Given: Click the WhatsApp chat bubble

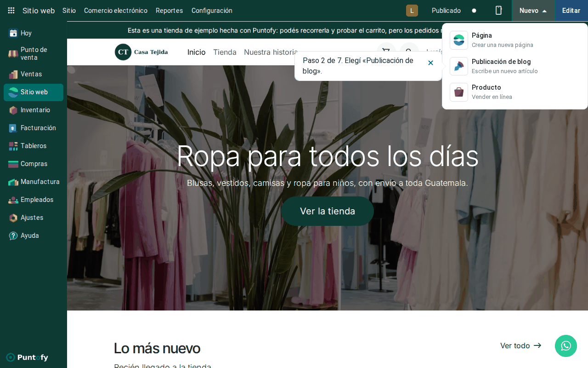Looking at the screenshot, I should pyautogui.click(x=566, y=346).
